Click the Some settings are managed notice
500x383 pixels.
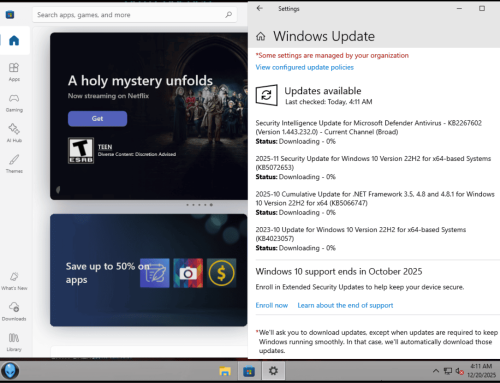tap(332, 55)
